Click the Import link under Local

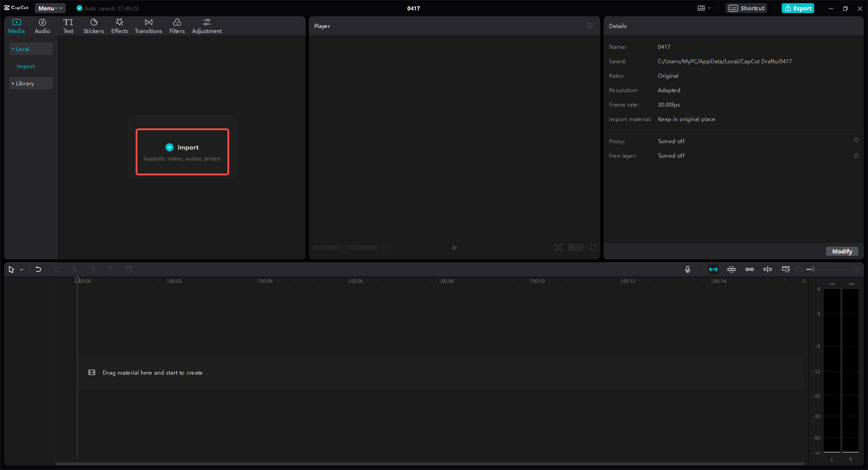click(26, 66)
